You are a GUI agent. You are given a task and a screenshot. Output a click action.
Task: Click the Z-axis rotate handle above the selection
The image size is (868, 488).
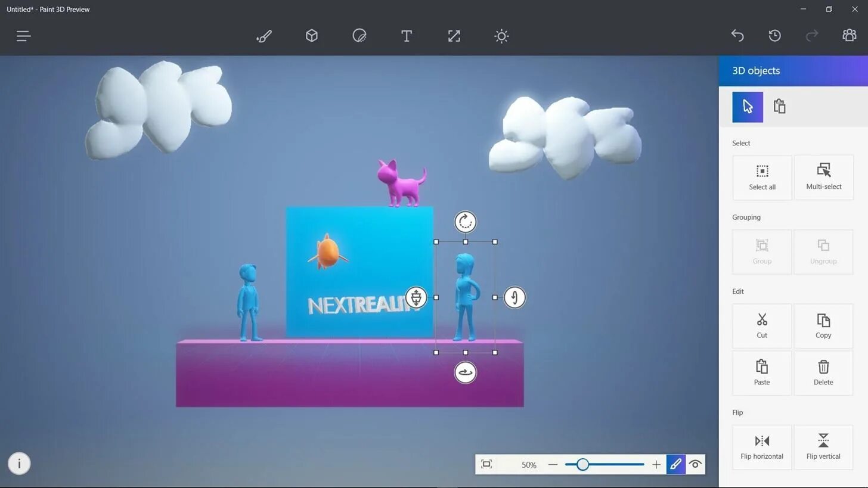[465, 222]
